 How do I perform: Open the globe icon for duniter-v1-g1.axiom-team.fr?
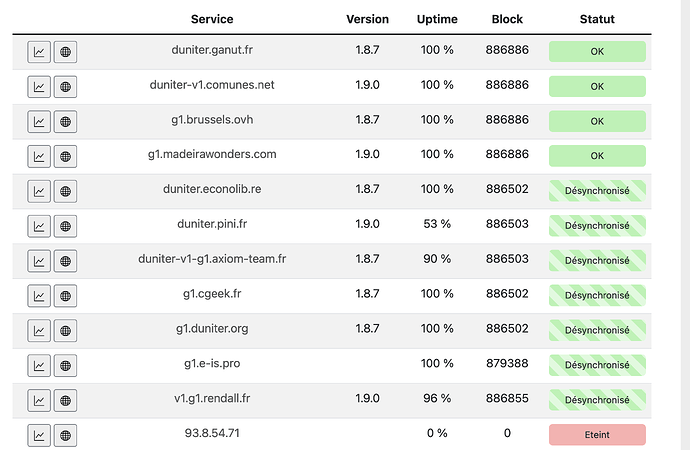(66, 261)
